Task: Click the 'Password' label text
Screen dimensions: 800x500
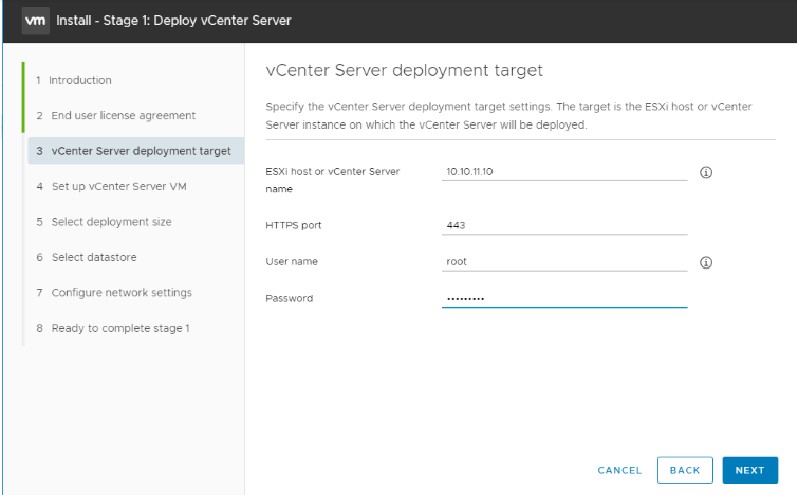Action: point(289,298)
